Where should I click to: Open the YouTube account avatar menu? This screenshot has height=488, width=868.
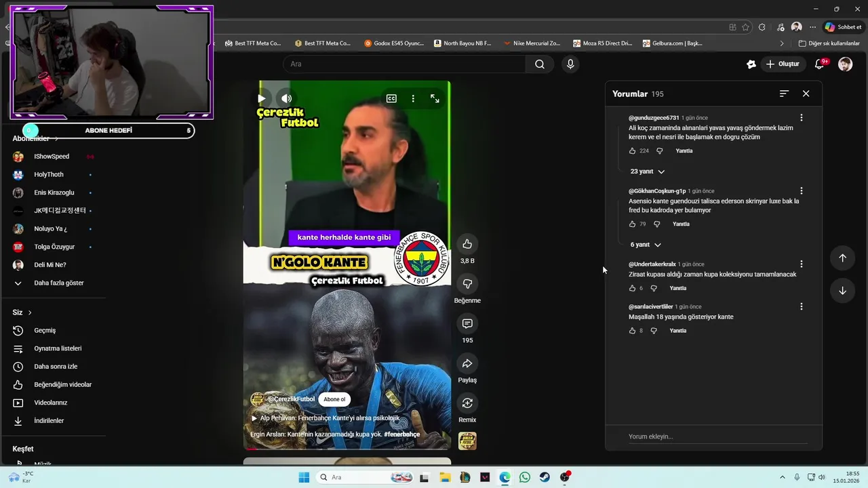click(x=845, y=64)
